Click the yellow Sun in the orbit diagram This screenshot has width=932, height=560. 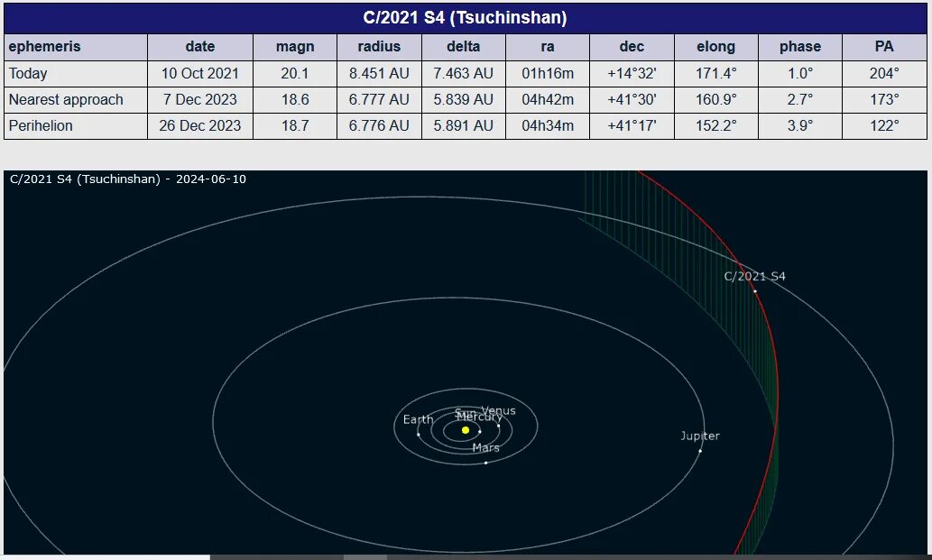point(466,430)
